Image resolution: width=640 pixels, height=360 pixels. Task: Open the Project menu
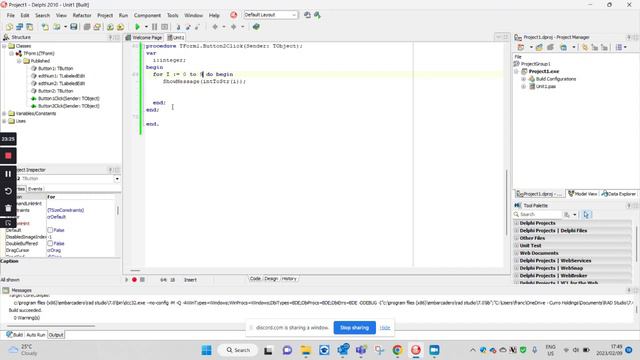[x=105, y=15]
